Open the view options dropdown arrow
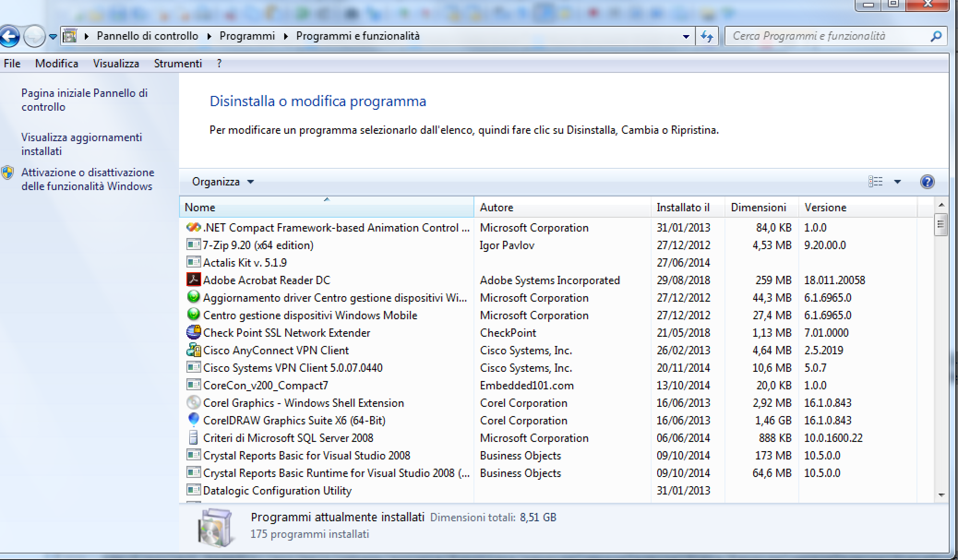Screen dimensions: 958x560 click(x=898, y=182)
